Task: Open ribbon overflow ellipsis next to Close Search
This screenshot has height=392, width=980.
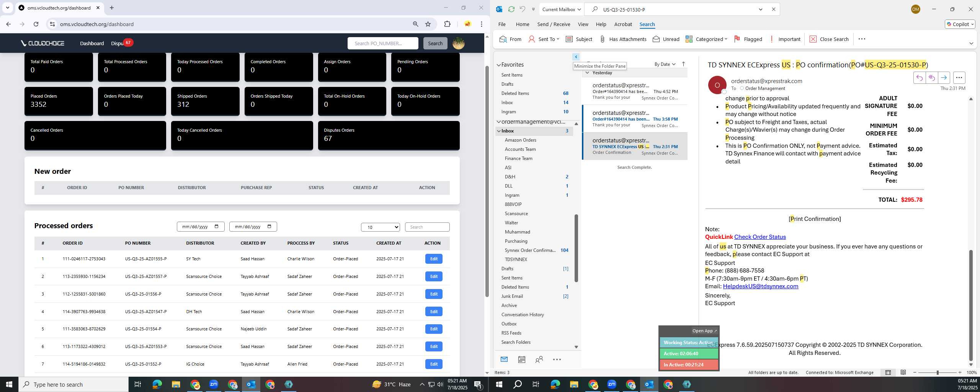Action: [862, 39]
